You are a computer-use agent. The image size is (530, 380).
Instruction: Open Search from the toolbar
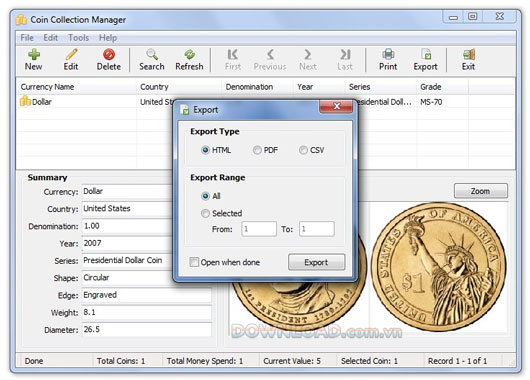(x=152, y=60)
